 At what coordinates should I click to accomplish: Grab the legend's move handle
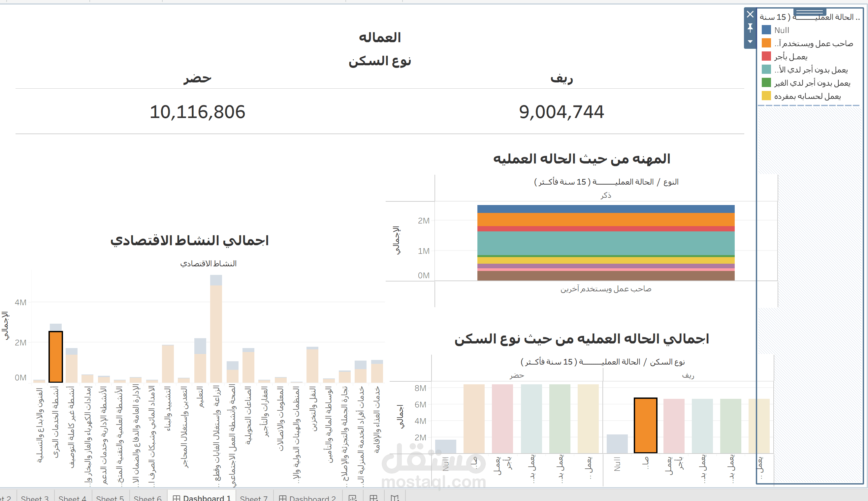809,12
